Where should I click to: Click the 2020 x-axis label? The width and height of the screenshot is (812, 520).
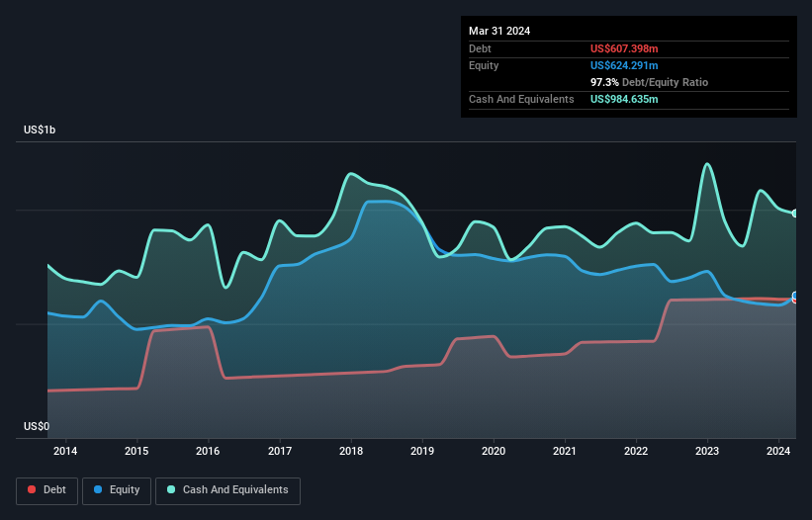[494, 451]
